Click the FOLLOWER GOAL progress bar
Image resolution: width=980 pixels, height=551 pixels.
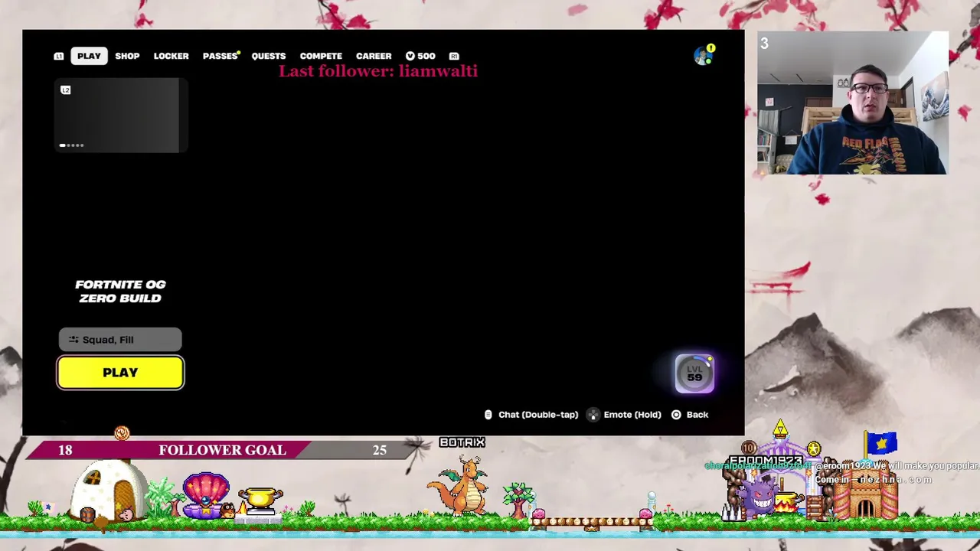pos(222,450)
